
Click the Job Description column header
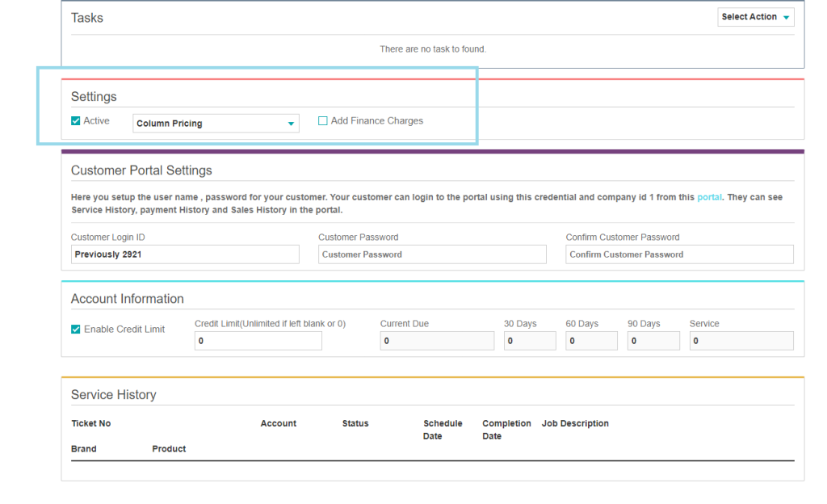click(x=575, y=423)
